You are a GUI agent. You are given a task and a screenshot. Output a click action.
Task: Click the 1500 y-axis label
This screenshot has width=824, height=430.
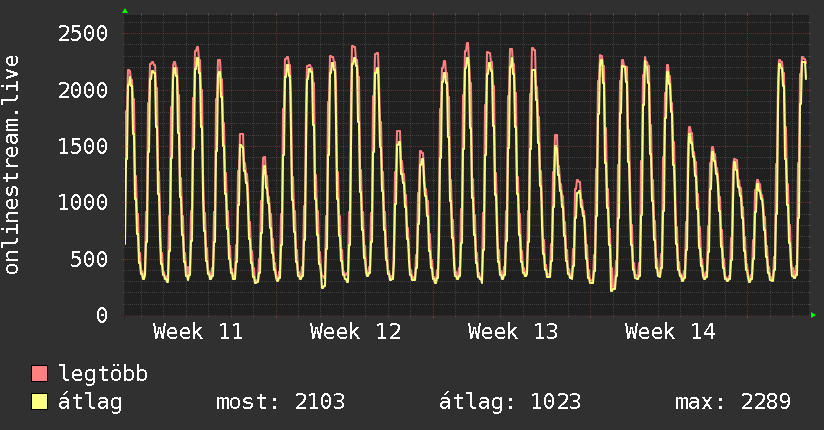tap(83, 147)
